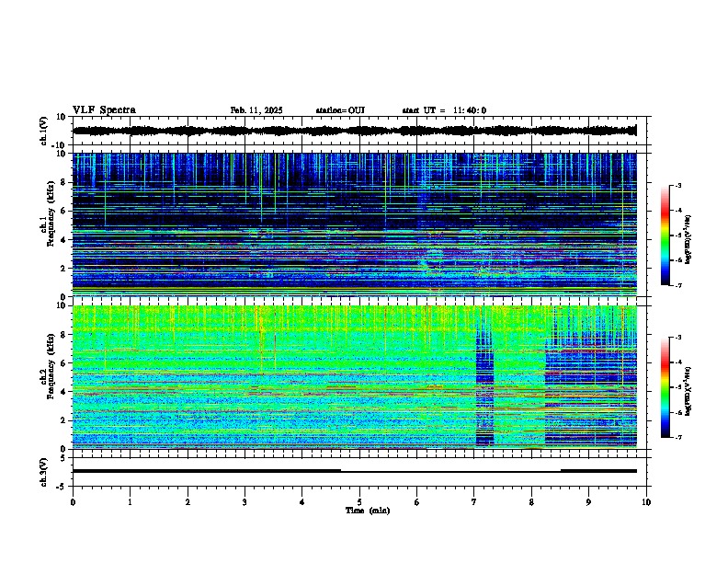Click the time axis tick label 3
Viewport: 728px width, 563px height.
click(245, 502)
